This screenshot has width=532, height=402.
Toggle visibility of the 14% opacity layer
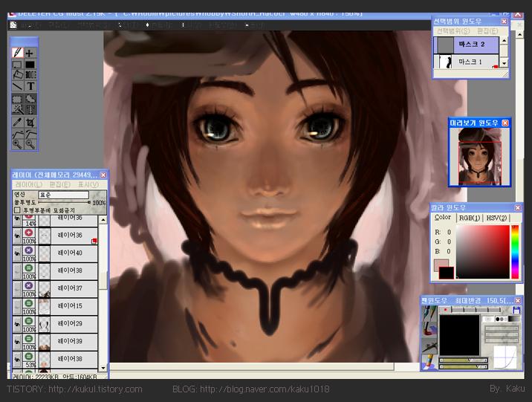coord(17,221)
